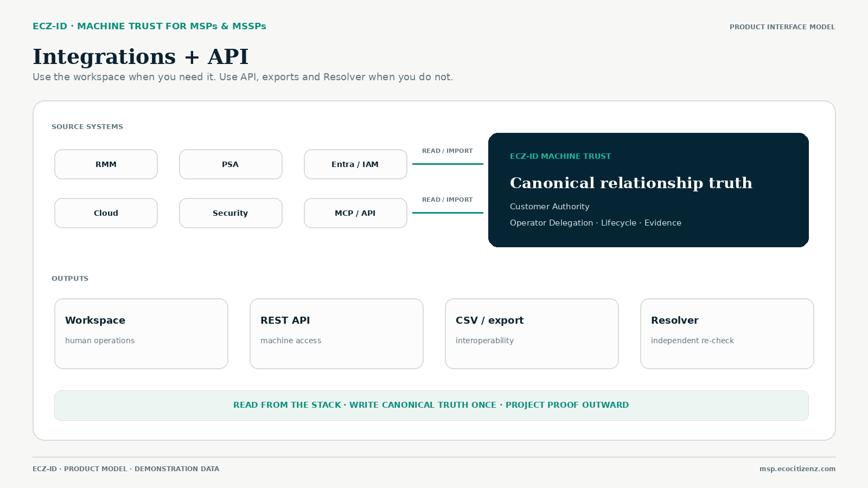Screen dimensions: 868x488
Task: Click the PSA source system box
Action: [231, 164]
